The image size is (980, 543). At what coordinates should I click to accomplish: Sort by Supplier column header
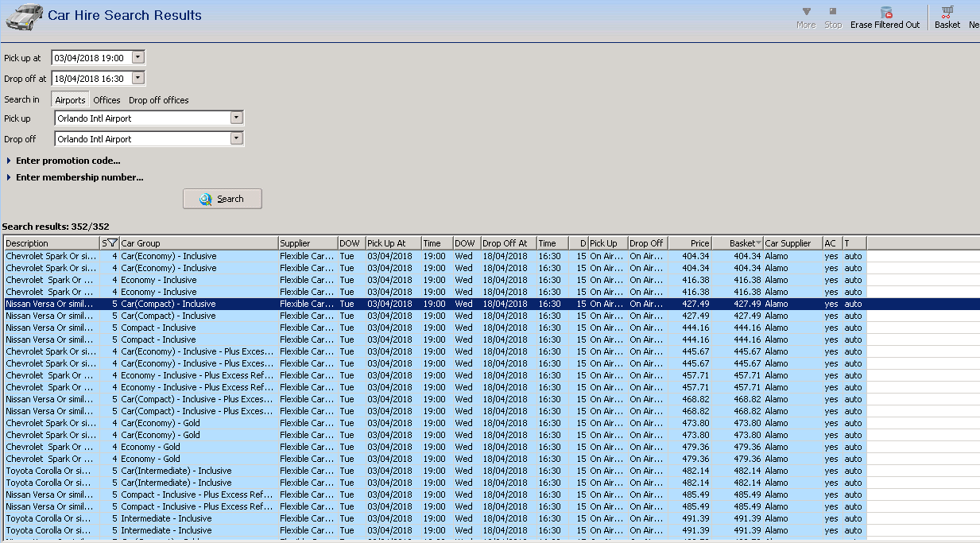pos(308,243)
